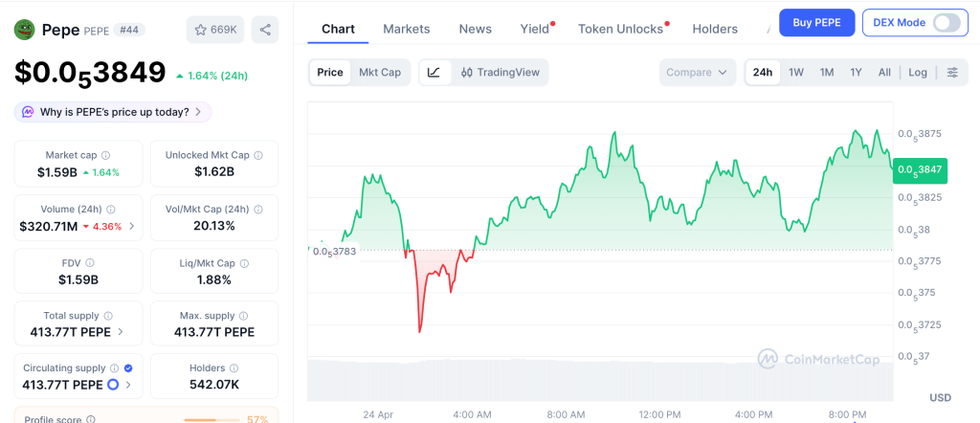This screenshot has height=423, width=980.
Task: Click the star watchlist button 669K
Action: (215, 30)
